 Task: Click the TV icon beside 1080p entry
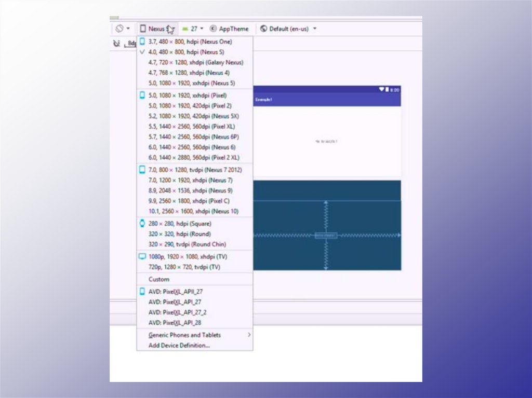point(142,256)
